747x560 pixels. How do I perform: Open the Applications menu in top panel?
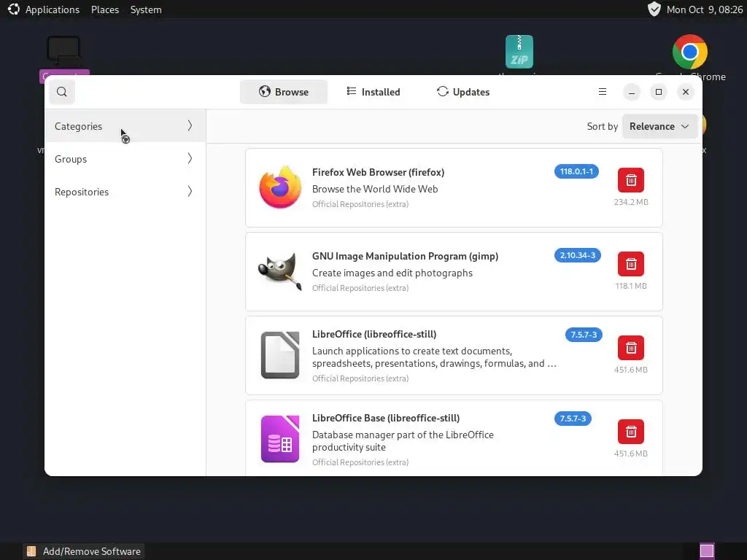(x=53, y=9)
